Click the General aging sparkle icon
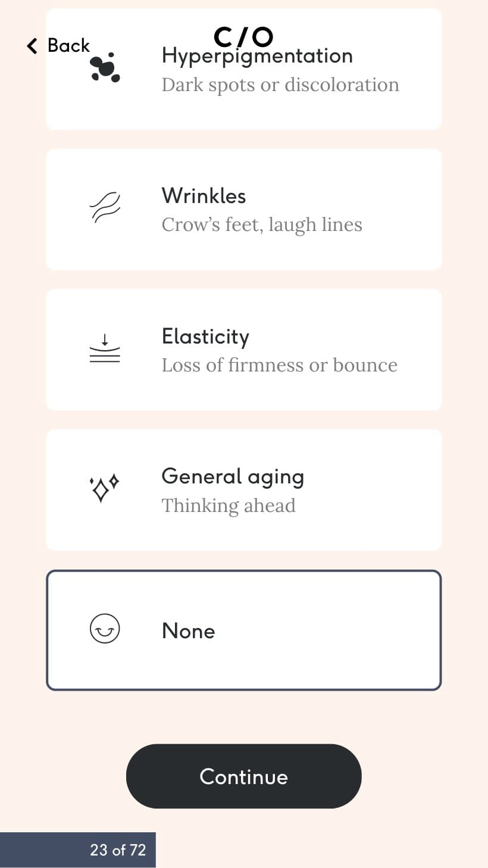 pyautogui.click(x=105, y=489)
